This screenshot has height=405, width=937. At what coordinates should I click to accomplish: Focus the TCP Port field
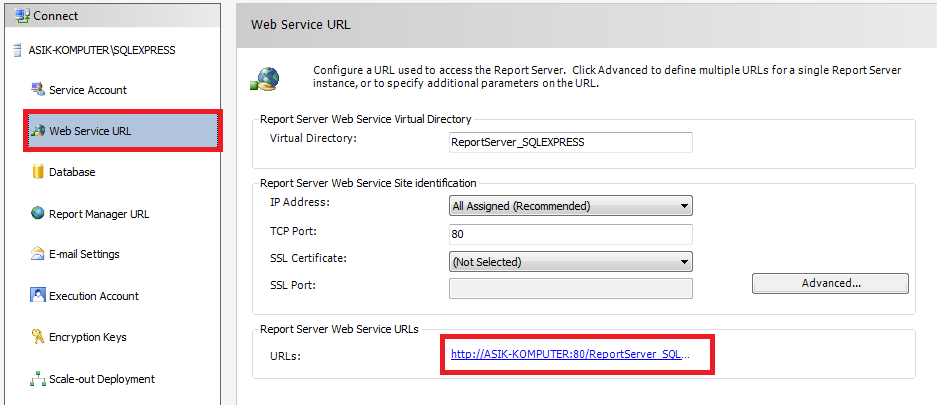(571, 234)
